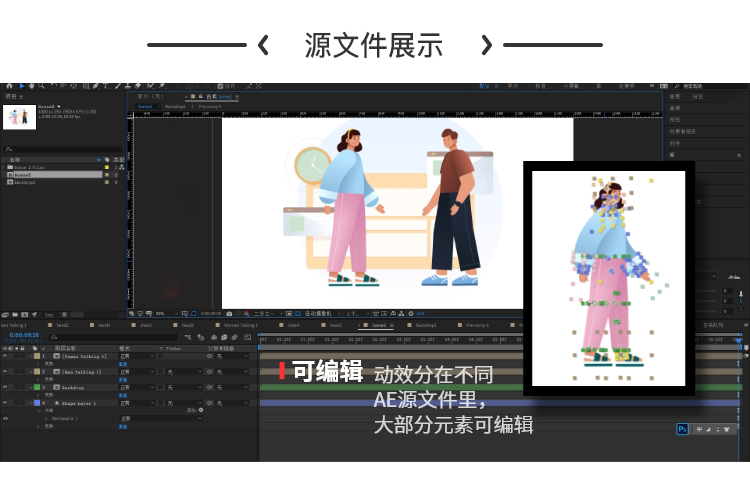Open parent dropdown for Shape Layer 1

pyautogui.click(x=232, y=403)
